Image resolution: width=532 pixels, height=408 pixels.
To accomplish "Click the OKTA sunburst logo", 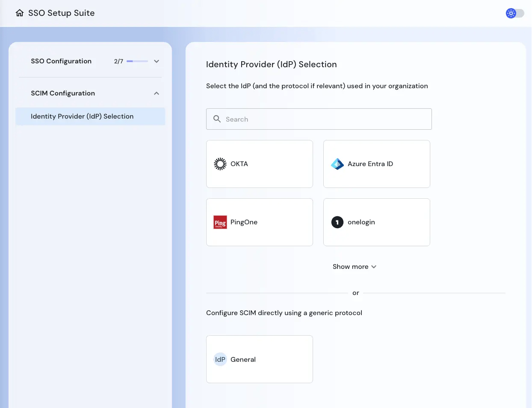I will coord(220,164).
